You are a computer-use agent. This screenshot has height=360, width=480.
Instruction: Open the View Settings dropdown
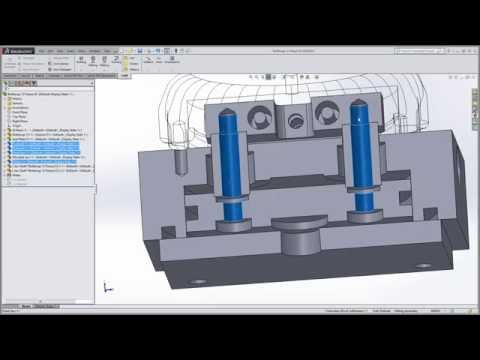317,77
